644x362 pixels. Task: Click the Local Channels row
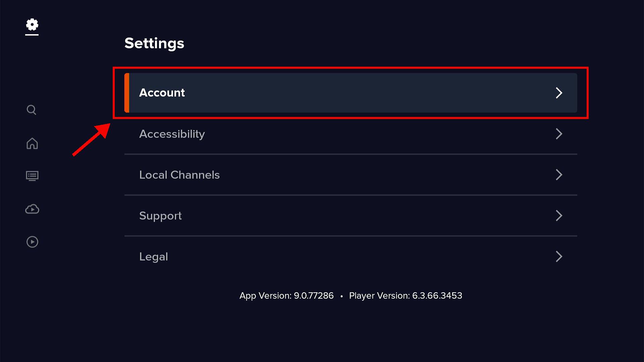(x=179, y=175)
